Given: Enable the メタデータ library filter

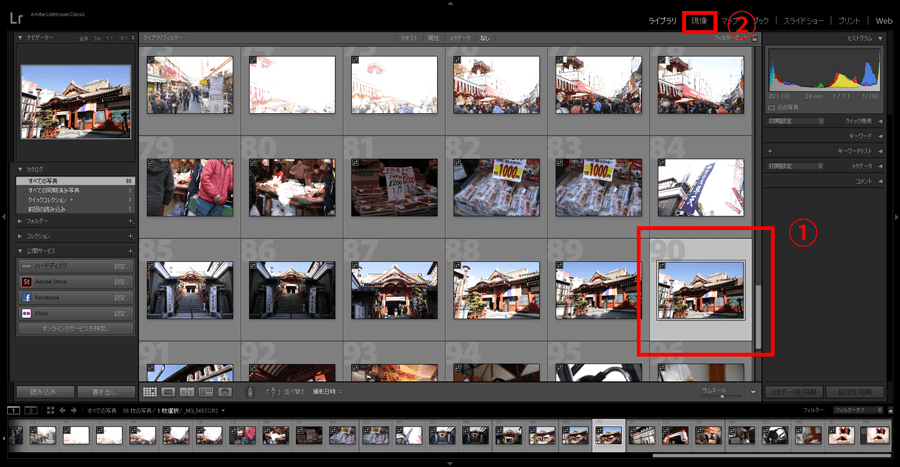Looking at the screenshot, I should click(460, 38).
